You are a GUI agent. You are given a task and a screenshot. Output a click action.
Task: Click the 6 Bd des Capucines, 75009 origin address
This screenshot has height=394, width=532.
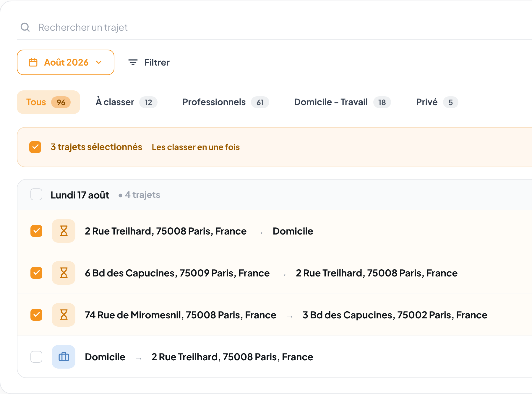pos(177,273)
